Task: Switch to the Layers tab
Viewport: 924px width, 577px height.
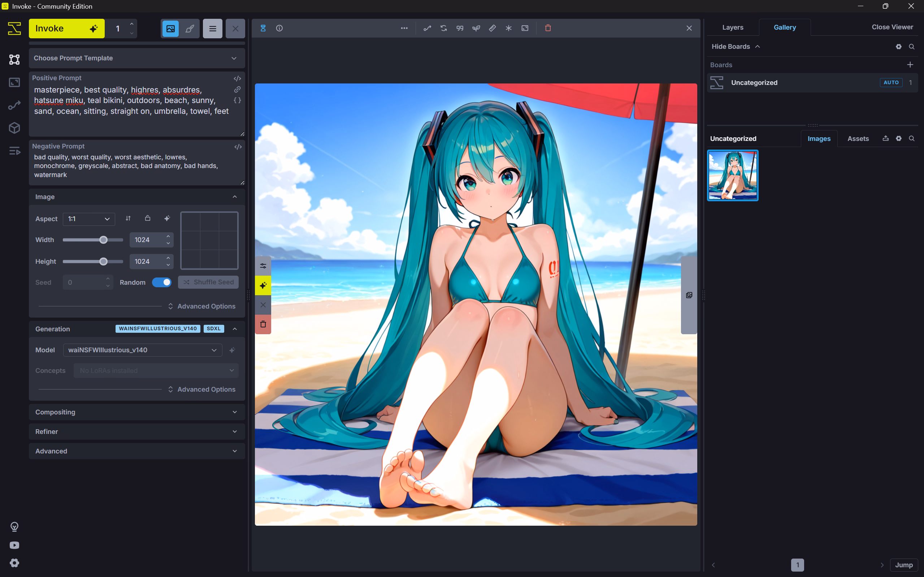Action: point(733,27)
